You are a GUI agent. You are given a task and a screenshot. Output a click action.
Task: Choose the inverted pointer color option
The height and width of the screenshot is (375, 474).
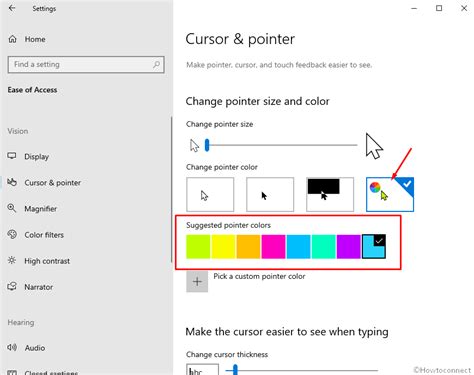point(330,195)
